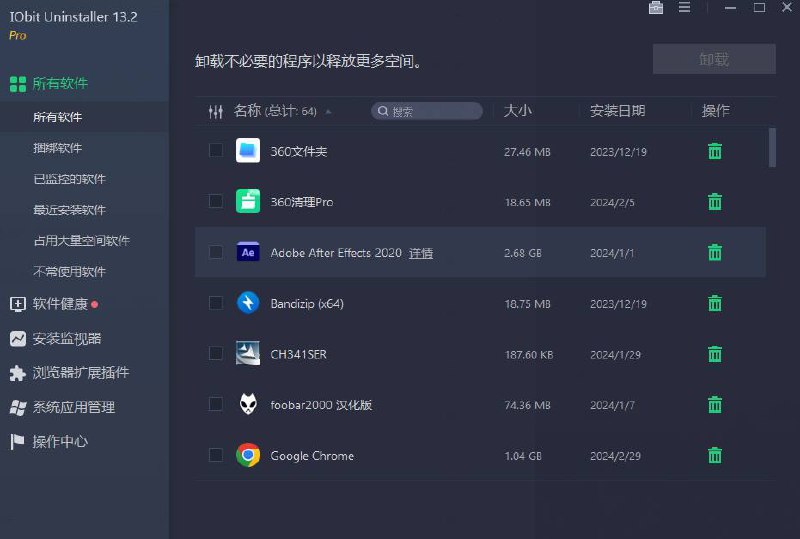Click the 系统应用管理 Windows flag icon
The width and height of the screenshot is (800, 539).
18,407
